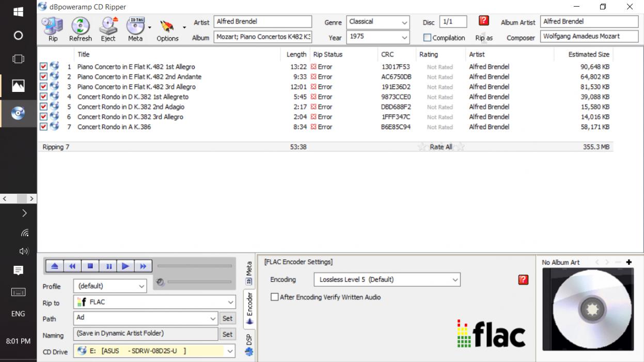Toggle the Compilation checkbox
Screen dimensions: 644x362
427,38
